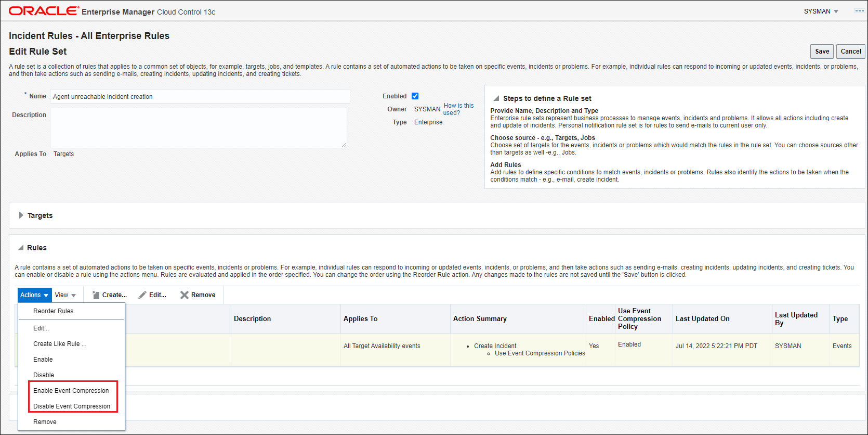Click 'Provide Name, Description and Type' heading
Screen dimensions: 868x435
(x=544, y=111)
